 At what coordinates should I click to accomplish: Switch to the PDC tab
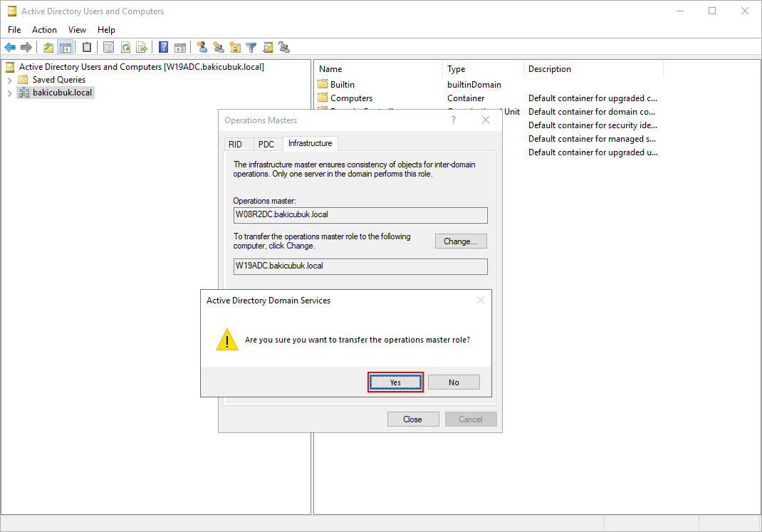click(266, 144)
